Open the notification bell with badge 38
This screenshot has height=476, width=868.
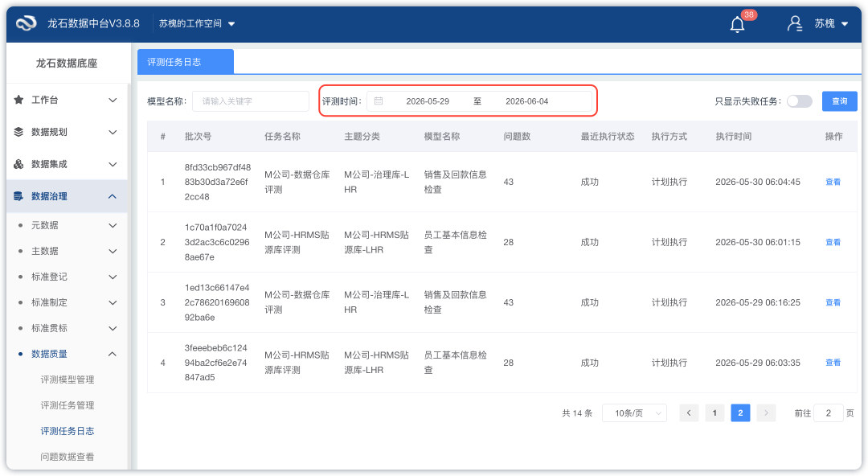[x=737, y=24]
